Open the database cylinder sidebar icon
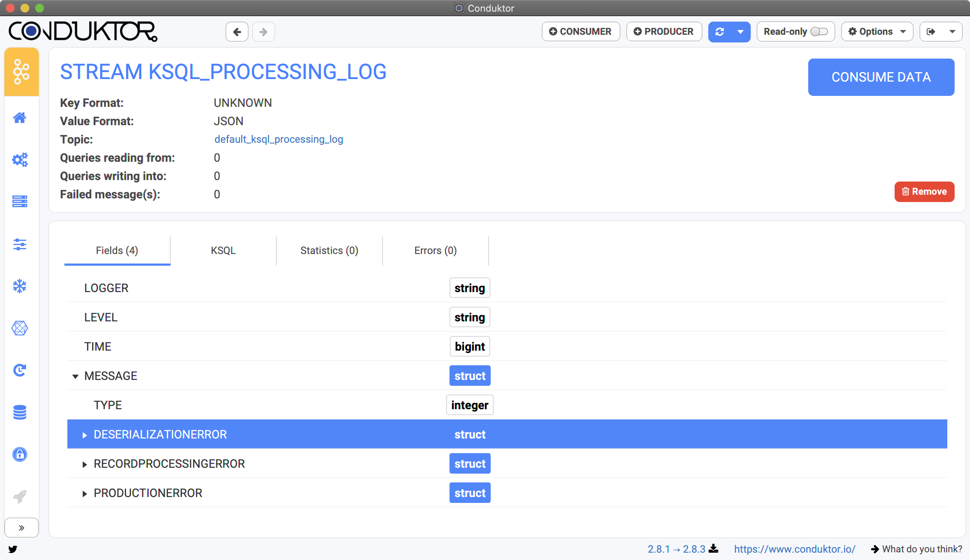The height and width of the screenshot is (560, 970). (20, 412)
